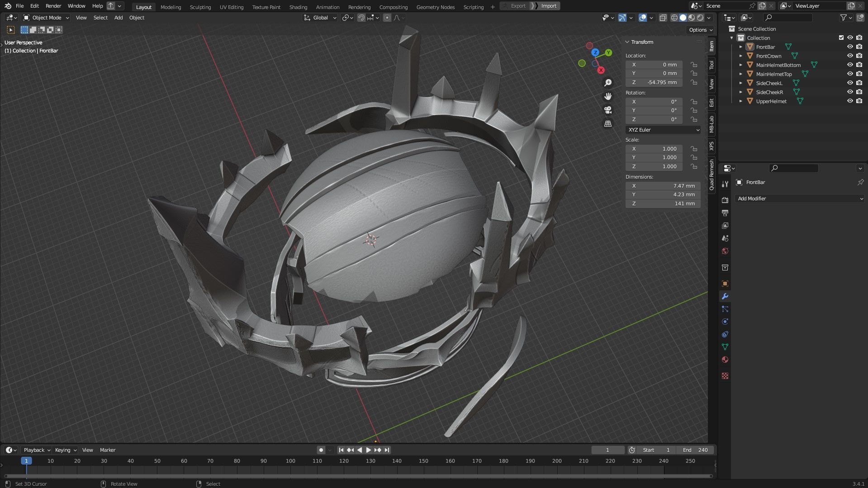Hide MainHelmetBottom via its eye icon

[x=850, y=65]
